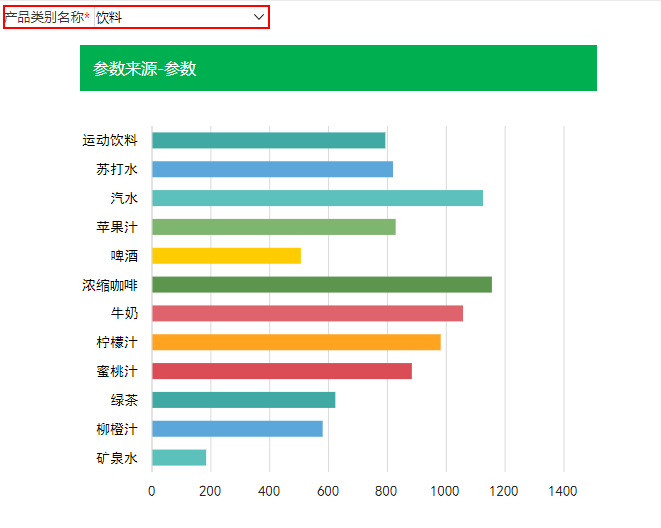Open the 产品类别名称 dropdown arrow
Viewport: 661px width, 528px height.
258,17
